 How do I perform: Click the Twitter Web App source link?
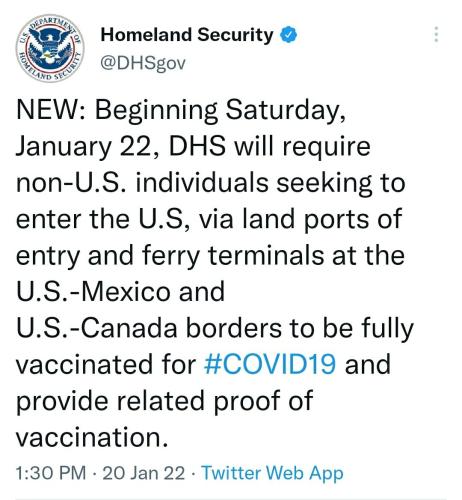(x=272, y=473)
